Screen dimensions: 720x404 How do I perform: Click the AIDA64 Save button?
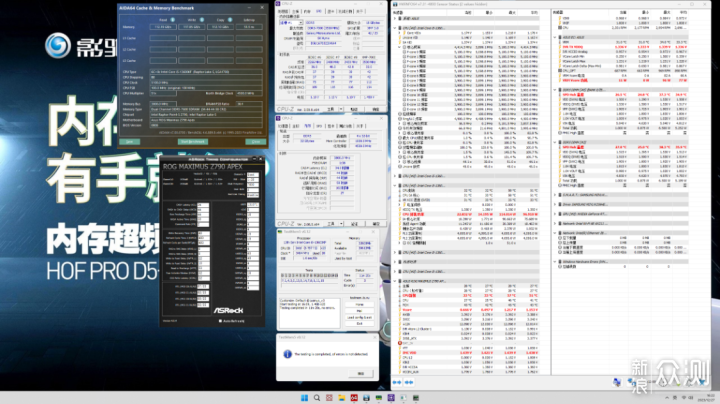click(x=129, y=141)
